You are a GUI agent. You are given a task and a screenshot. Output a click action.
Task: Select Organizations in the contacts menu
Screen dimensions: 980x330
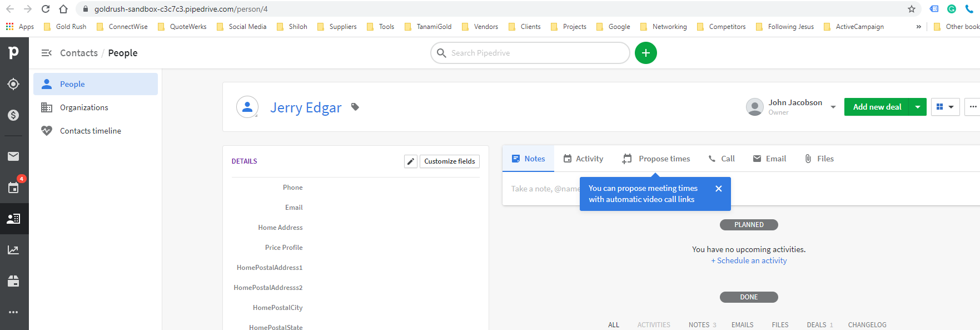pos(84,107)
